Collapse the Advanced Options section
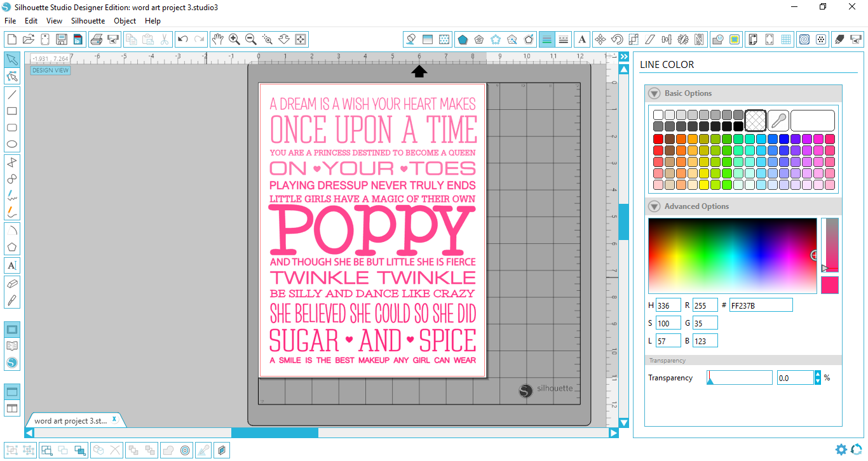868x461 pixels. [x=654, y=206]
